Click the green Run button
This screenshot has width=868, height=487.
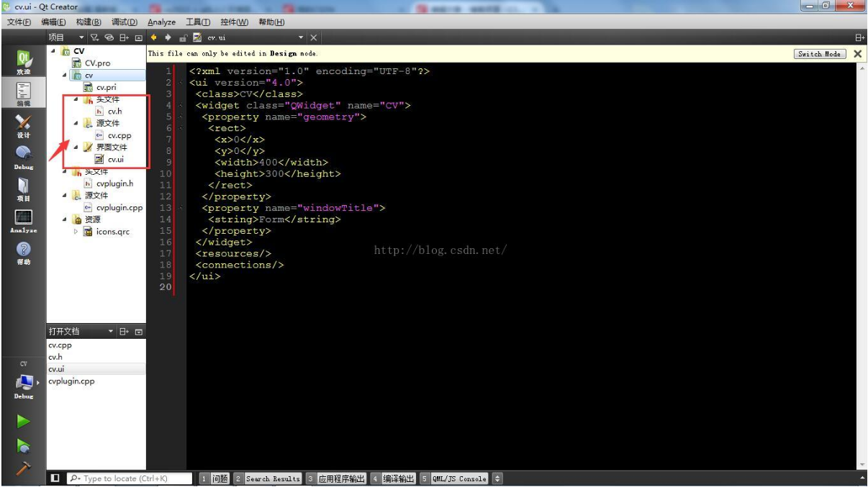click(x=23, y=422)
